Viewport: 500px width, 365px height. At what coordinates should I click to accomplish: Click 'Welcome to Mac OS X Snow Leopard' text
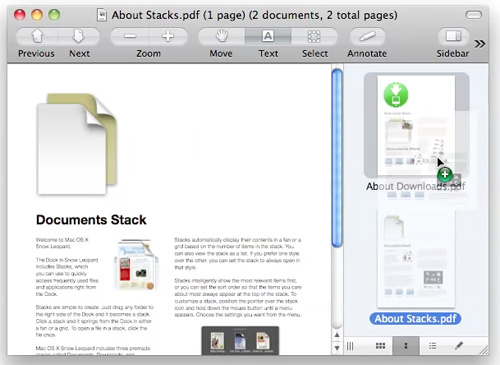[62, 243]
